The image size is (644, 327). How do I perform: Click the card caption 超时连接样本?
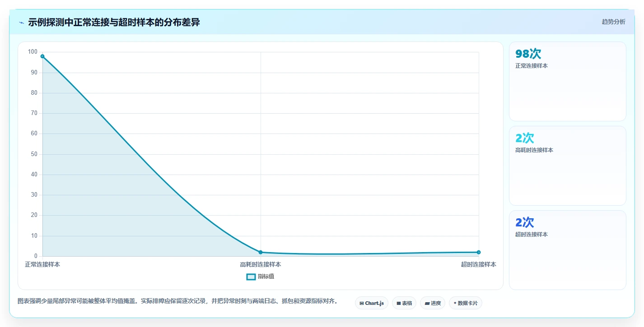(532, 235)
